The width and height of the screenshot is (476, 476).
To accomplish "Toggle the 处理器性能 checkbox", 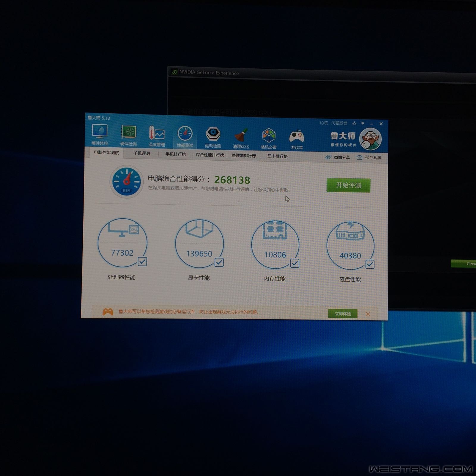I will pyautogui.click(x=142, y=262).
